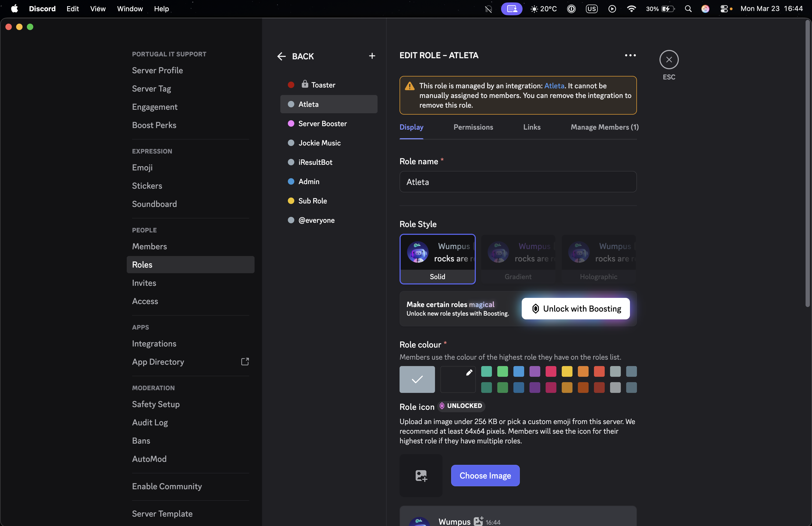812x526 pixels.
Task: Open macOS Spotlight search icon
Action: click(x=688, y=9)
